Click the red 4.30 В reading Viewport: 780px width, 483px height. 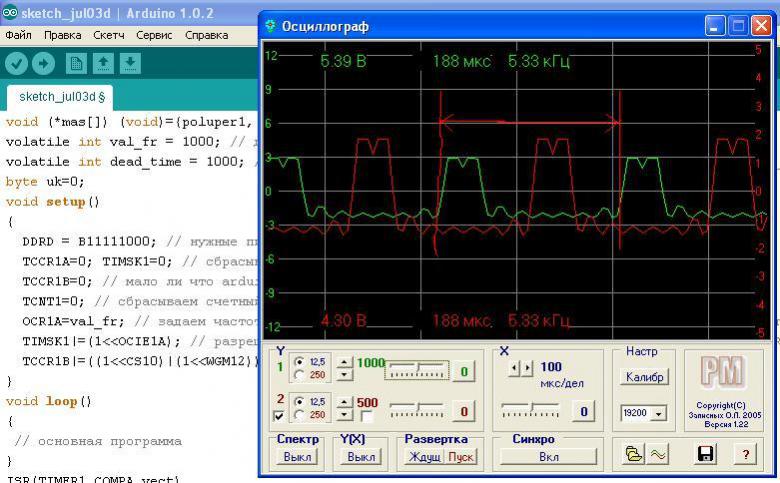pos(343,320)
